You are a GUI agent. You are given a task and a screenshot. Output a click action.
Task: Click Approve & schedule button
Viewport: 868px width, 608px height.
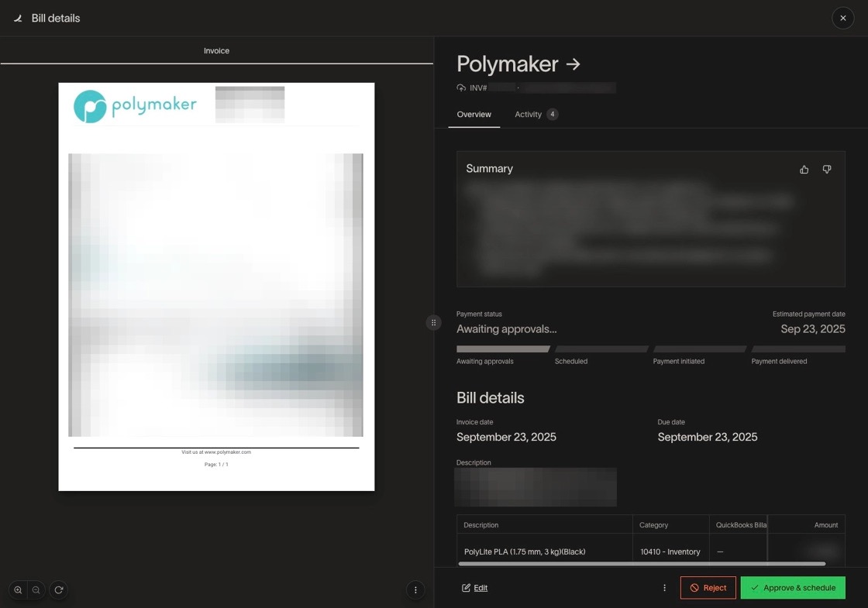[792, 588]
